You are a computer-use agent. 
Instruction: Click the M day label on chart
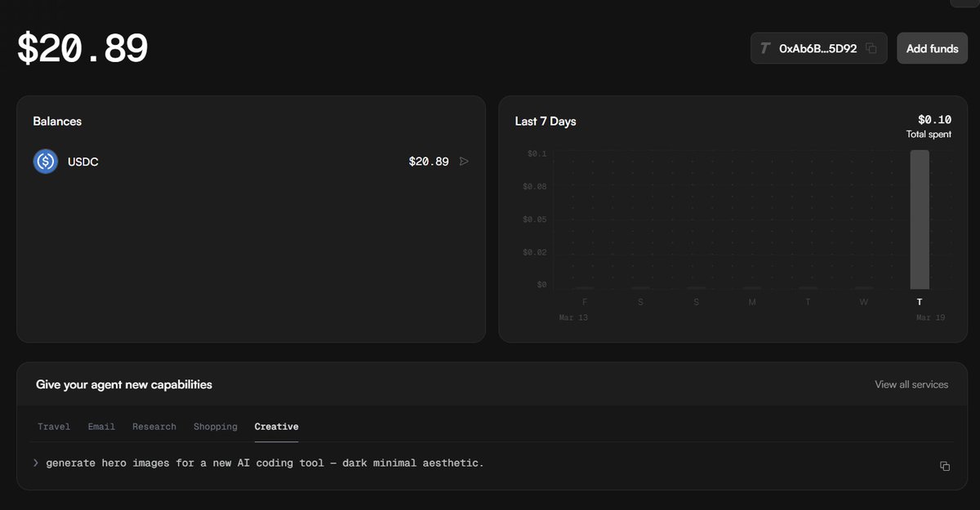click(752, 302)
